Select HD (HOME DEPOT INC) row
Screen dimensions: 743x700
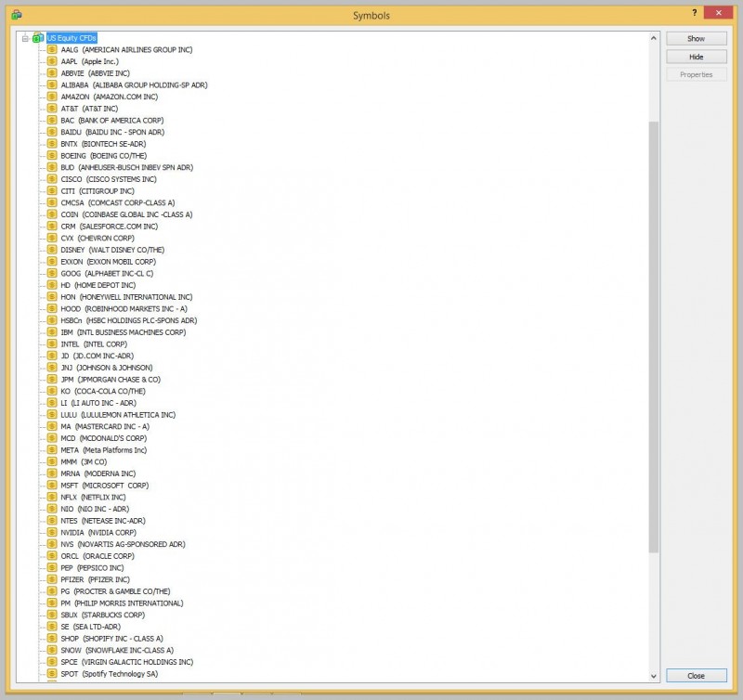coord(98,285)
